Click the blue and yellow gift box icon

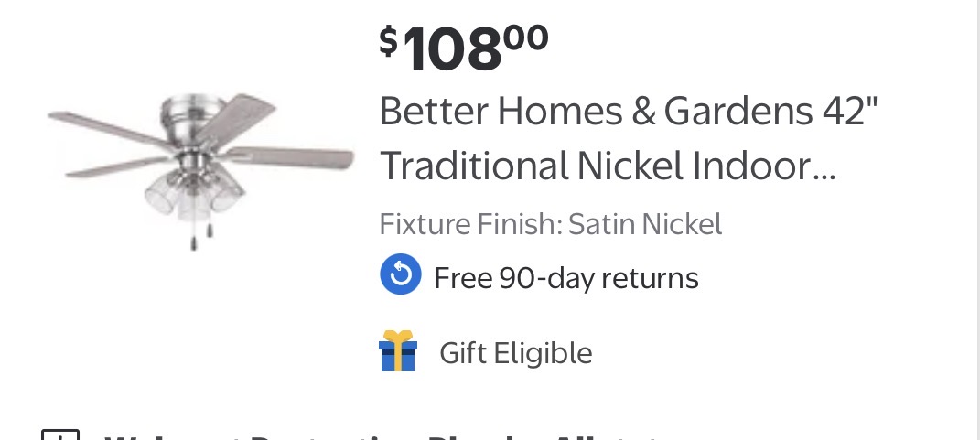398,351
